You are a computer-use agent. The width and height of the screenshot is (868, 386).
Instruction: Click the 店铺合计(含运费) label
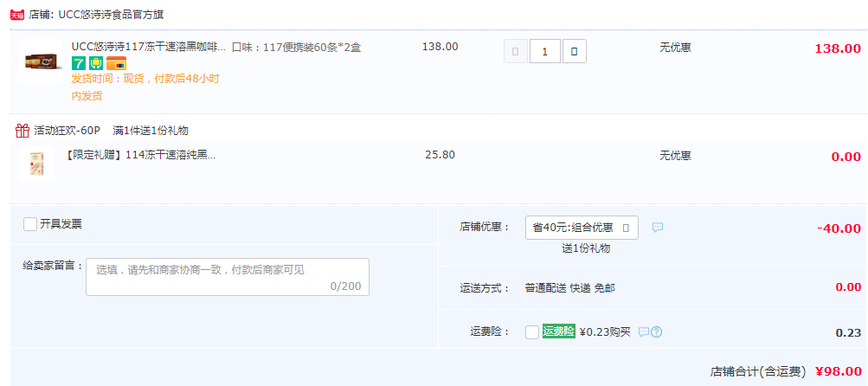click(760, 371)
